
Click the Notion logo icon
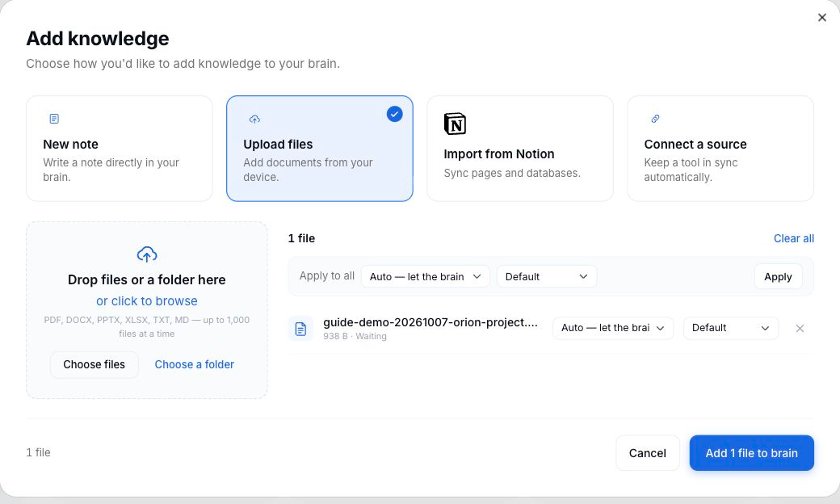pyautogui.click(x=455, y=124)
